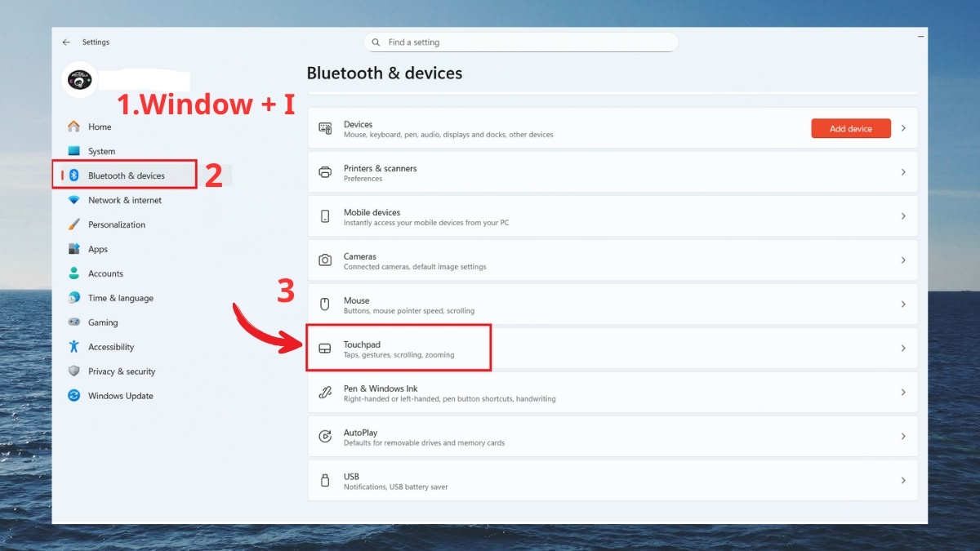Click the Home house icon in sidebar
980x551 pixels.
(x=74, y=127)
